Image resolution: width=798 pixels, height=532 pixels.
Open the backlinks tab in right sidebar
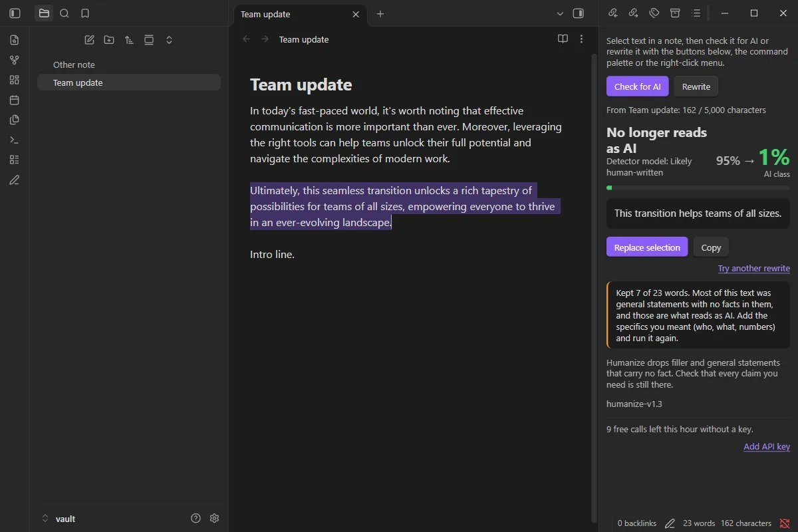[613, 13]
